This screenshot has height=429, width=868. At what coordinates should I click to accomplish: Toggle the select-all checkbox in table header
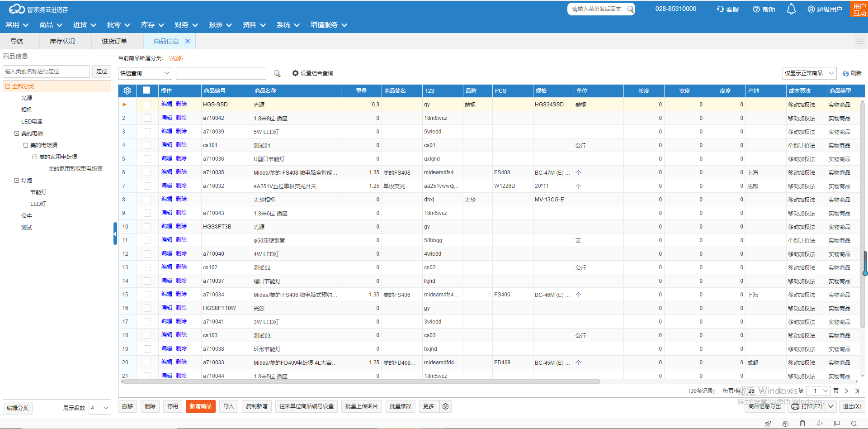tap(146, 90)
